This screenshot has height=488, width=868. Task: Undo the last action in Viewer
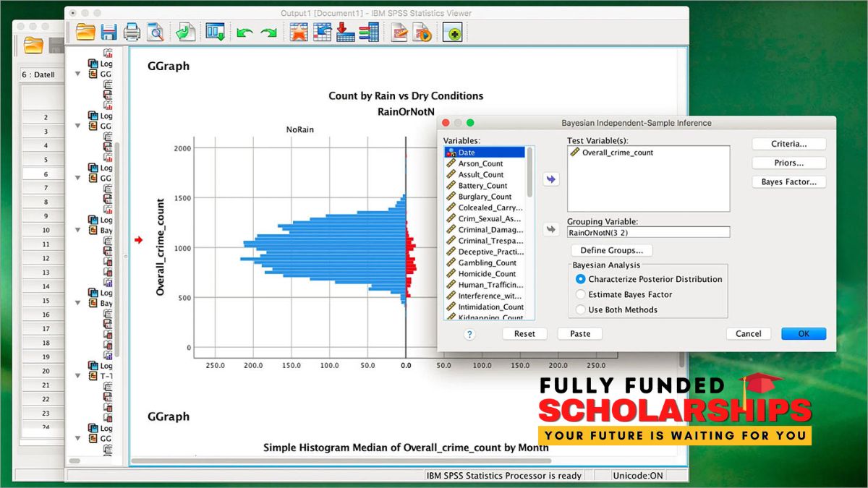click(244, 33)
